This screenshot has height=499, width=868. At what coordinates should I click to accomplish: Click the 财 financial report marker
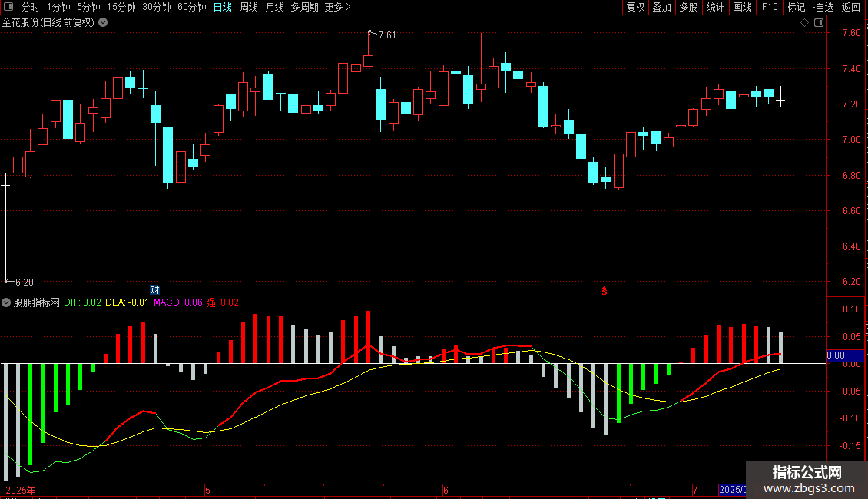[154, 290]
